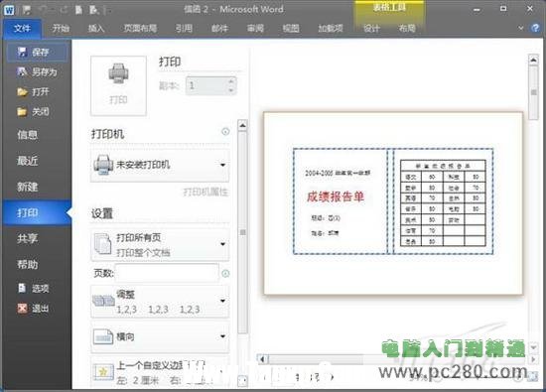Open the Table Tools Layout (布局) tab

[x=407, y=28]
